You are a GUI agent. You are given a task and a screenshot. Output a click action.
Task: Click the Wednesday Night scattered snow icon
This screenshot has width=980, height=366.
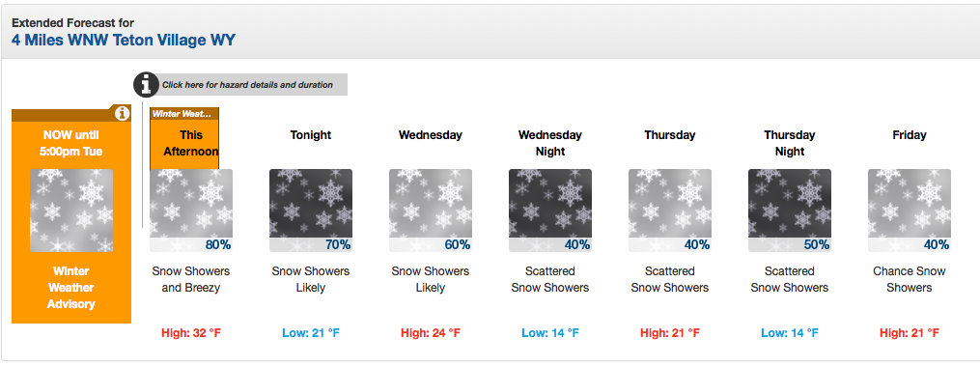point(550,211)
